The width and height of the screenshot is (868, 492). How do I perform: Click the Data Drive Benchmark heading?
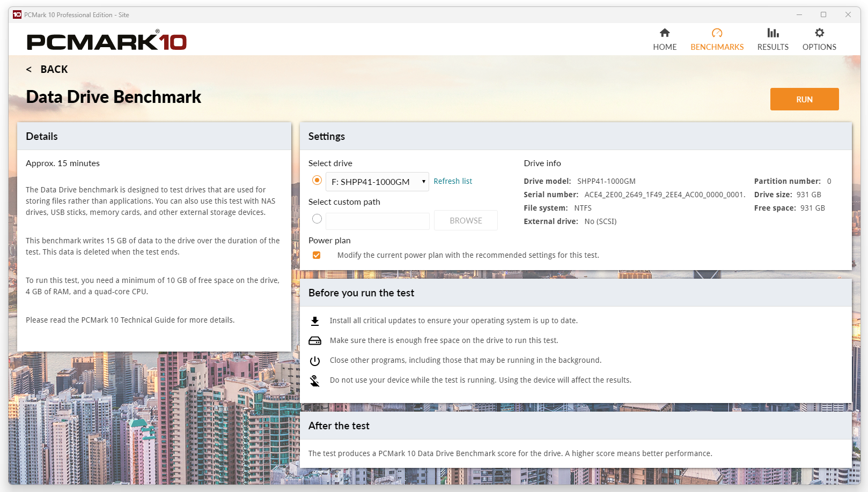point(114,97)
